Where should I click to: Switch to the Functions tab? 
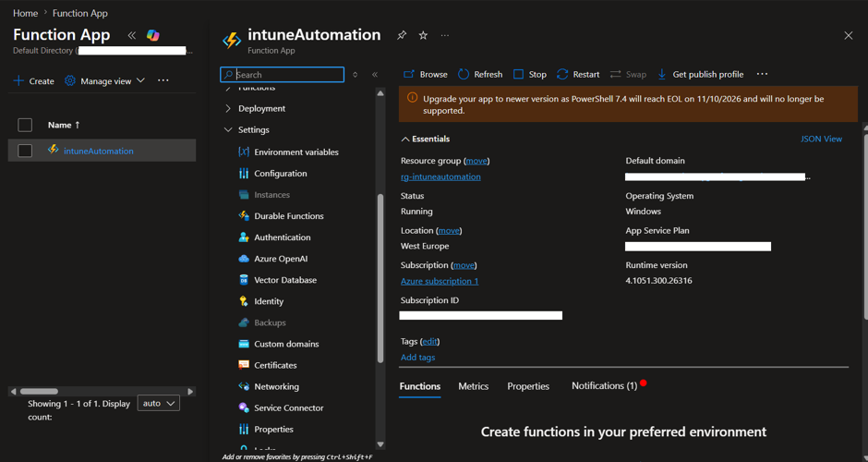pos(419,386)
